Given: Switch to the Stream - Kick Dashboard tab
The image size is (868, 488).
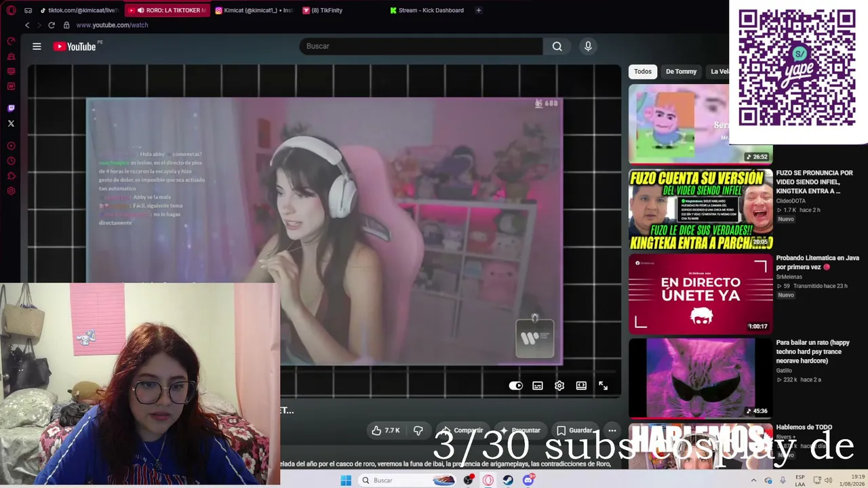Looking at the screenshot, I should click(x=427, y=10).
